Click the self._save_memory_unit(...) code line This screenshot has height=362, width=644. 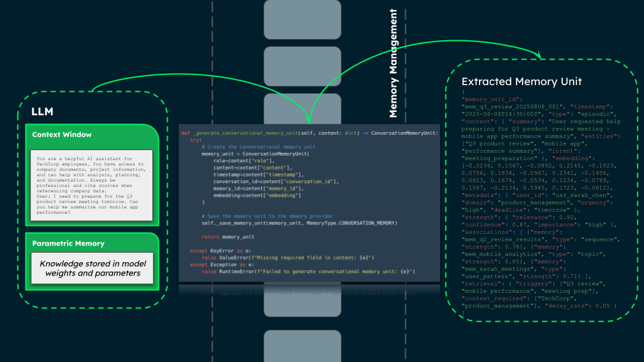pos(299,223)
